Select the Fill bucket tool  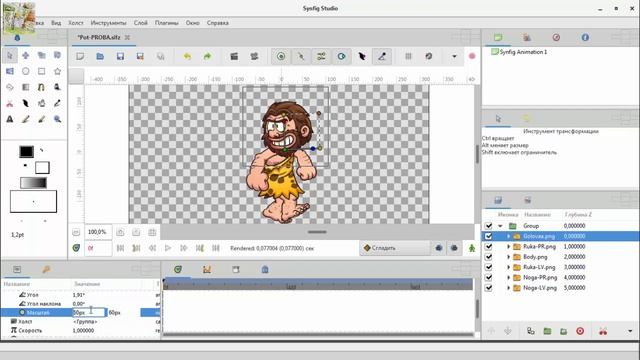[x=42, y=103]
